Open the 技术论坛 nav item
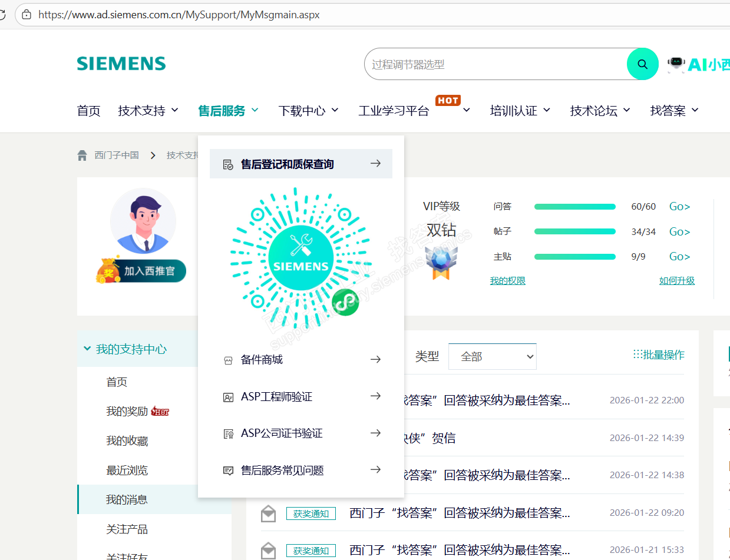The width and height of the screenshot is (730, 560). (594, 111)
